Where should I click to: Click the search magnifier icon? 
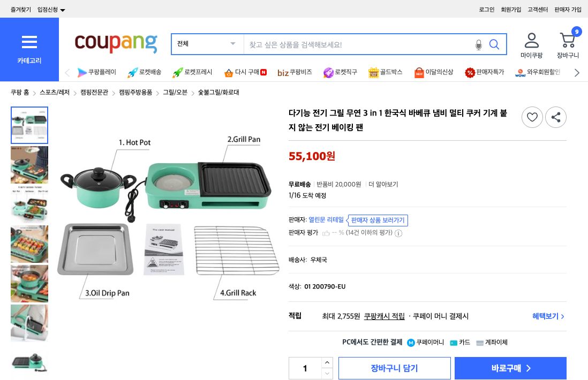click(x=494, y=44)
